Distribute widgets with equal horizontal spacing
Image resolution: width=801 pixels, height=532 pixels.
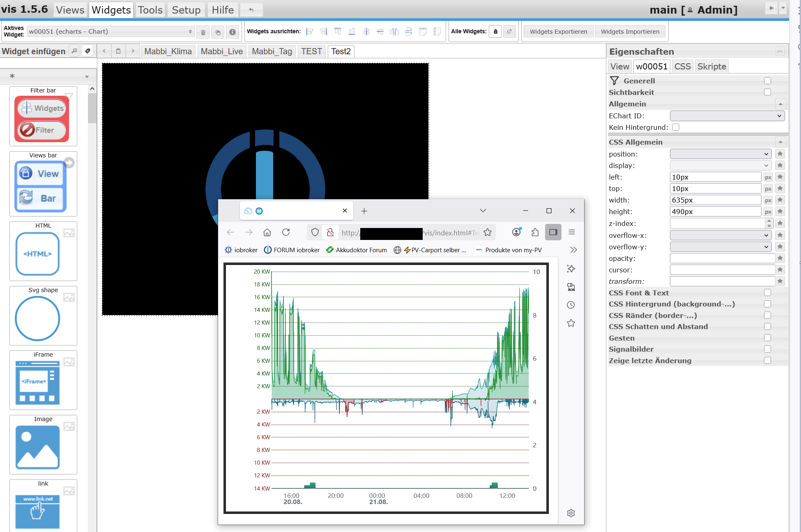point(394,32)
